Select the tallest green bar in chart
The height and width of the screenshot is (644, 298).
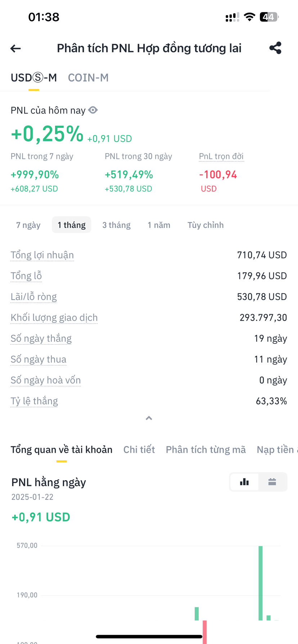point(261,583)
